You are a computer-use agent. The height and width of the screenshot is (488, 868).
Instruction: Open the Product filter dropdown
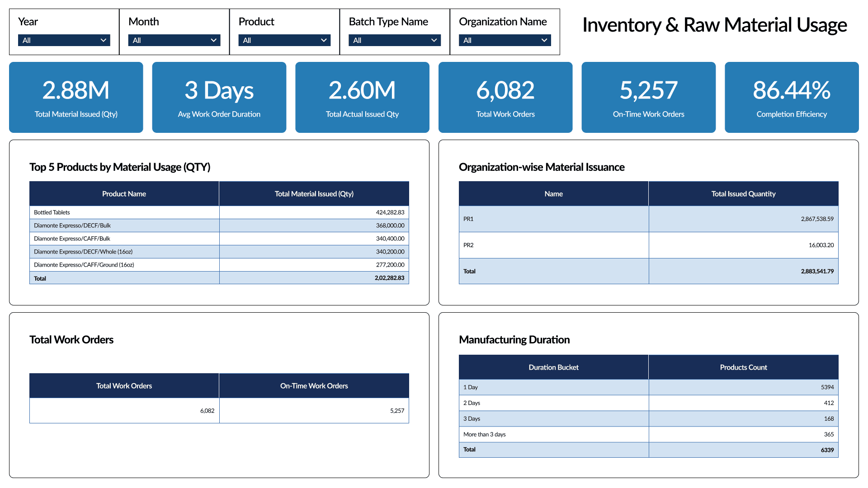[284, 40]
